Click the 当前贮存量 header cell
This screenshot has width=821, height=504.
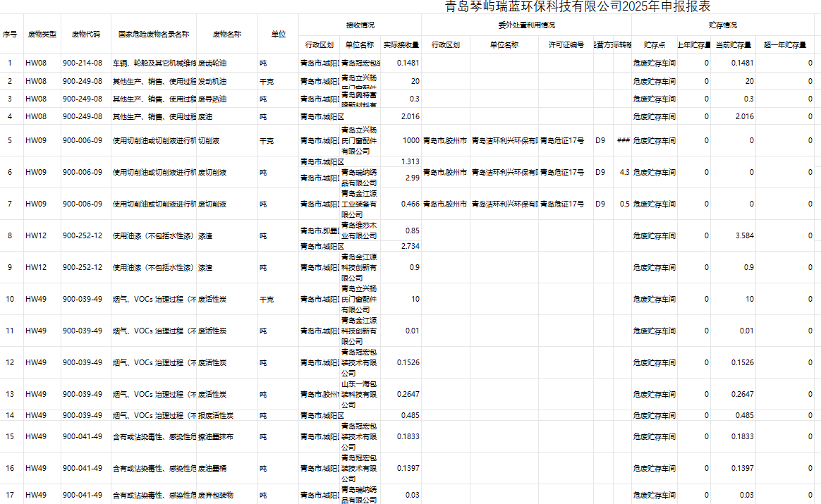tap(734, 45)
